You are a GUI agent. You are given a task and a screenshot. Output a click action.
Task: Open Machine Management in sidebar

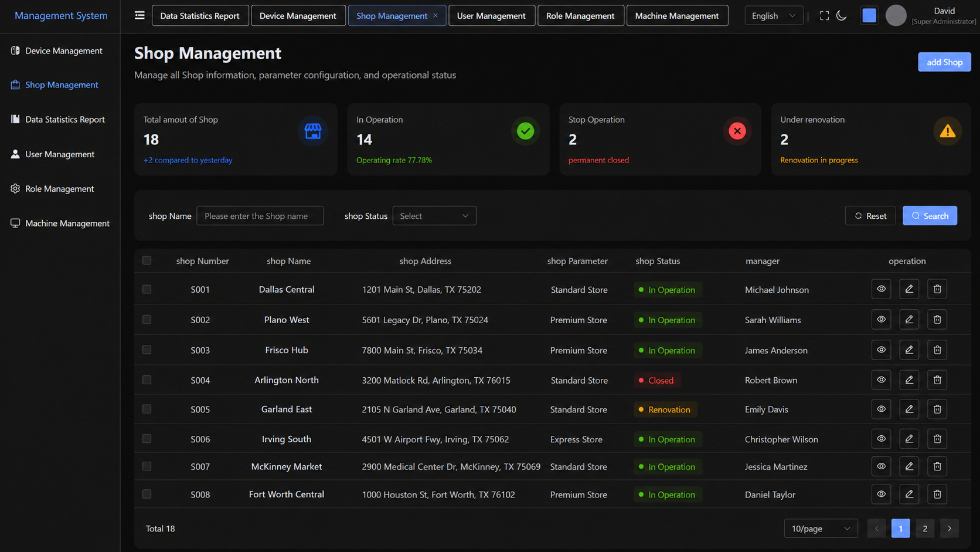(60, 223)
